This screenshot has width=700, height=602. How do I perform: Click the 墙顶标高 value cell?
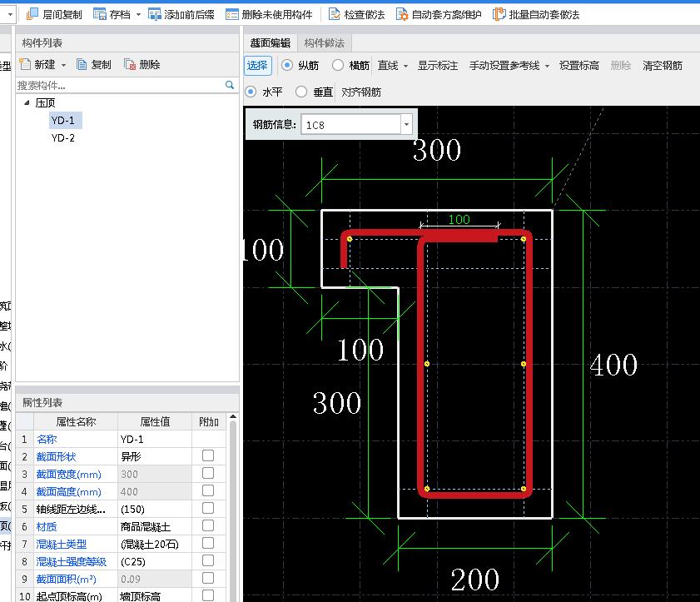155,596
